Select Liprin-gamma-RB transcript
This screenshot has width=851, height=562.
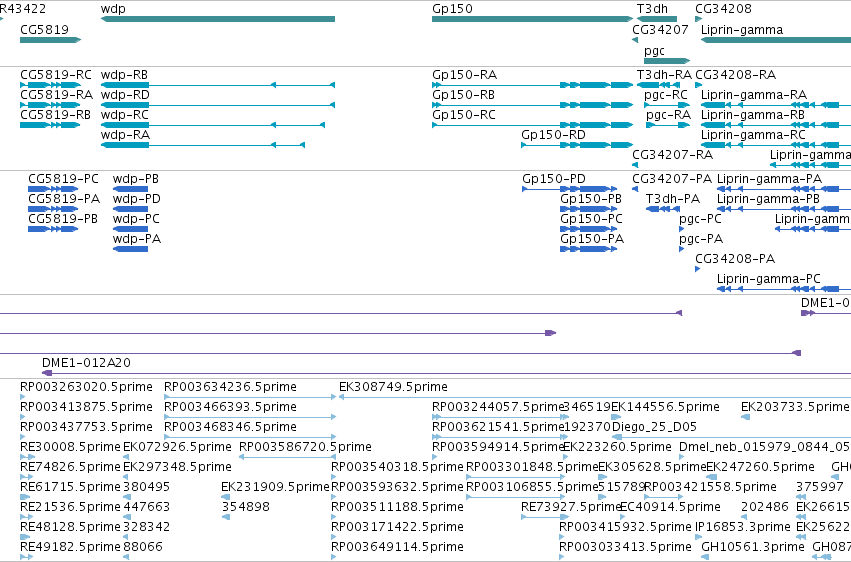pyautogui.click(x=752, y=114)
